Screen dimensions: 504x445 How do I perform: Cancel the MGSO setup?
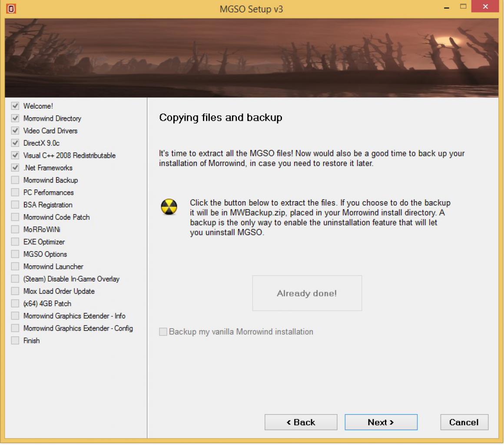click(464, 422)
